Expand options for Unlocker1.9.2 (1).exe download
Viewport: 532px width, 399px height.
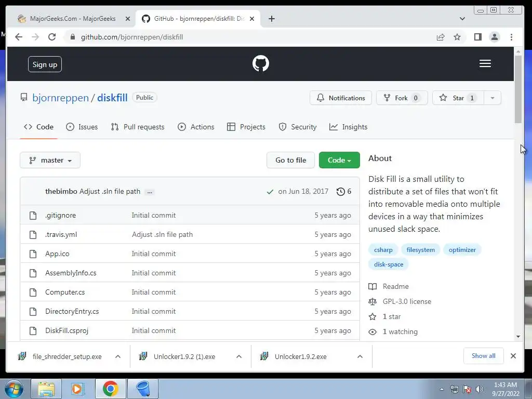coord(239,356)
